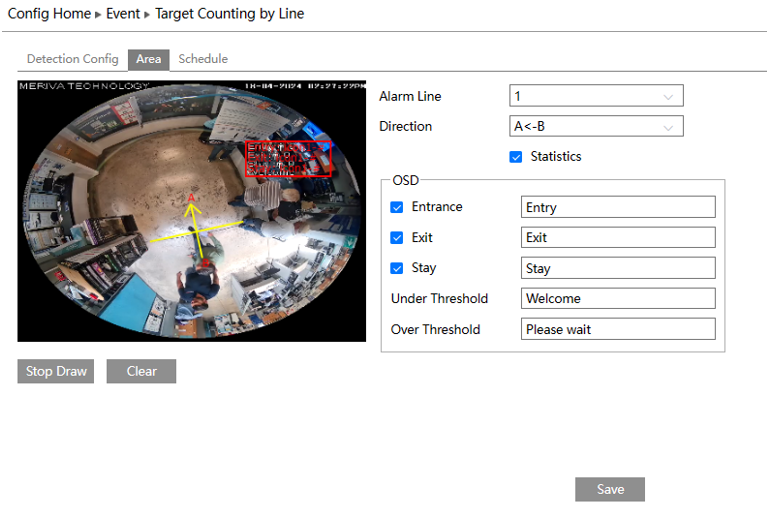This screenshot has width=767, height=506.
Task: Click the Event breadcrumb link
Action: click(x=123, y=14)
